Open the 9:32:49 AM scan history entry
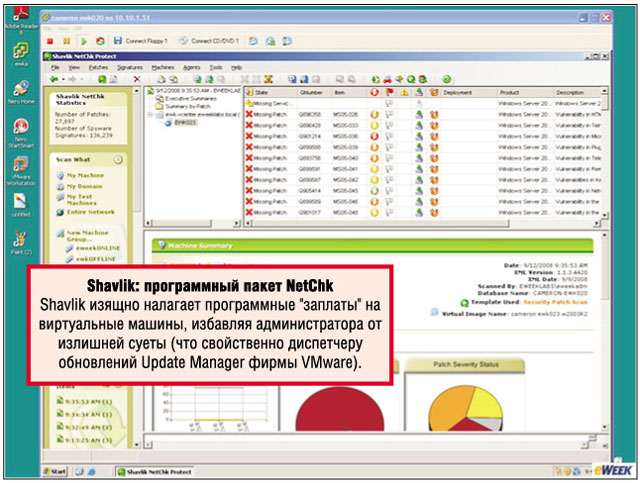640x483 pixels. 84,427
